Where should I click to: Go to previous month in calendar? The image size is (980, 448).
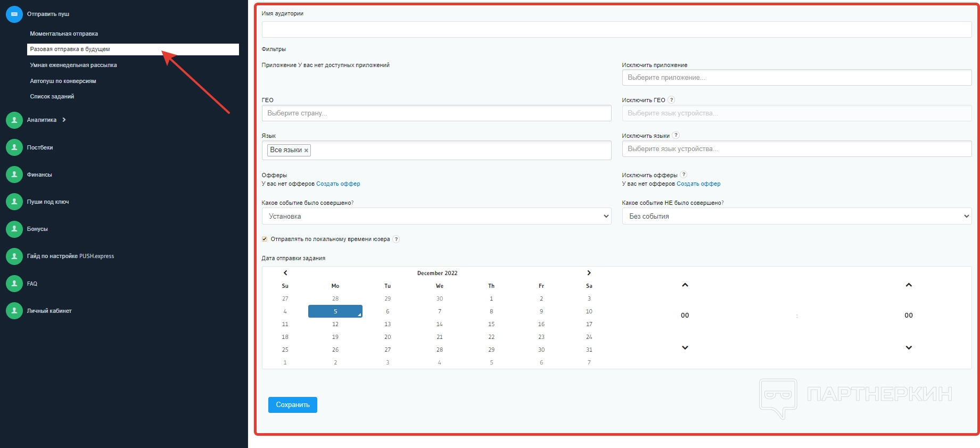(285, 273)
